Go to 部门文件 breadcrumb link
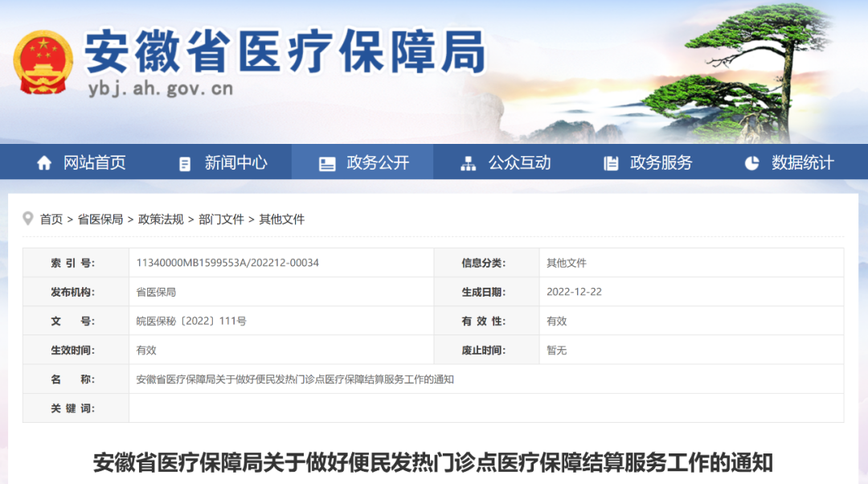This screenshot has height=484, width=868. pyautogui.click(x=222, y=219)
